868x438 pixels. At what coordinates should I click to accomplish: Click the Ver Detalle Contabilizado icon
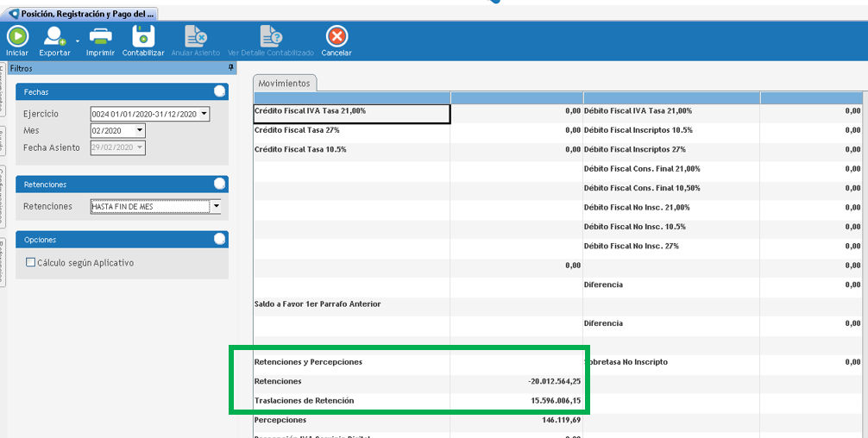(x=271, y=36)
